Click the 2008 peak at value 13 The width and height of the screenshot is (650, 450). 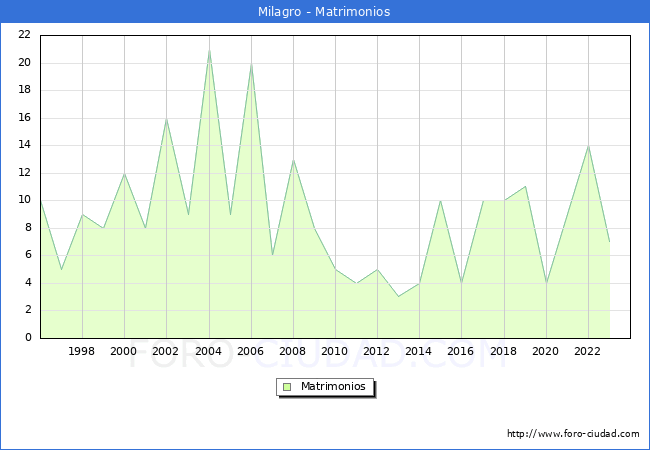pyautogui.click(x=293, y=160)
